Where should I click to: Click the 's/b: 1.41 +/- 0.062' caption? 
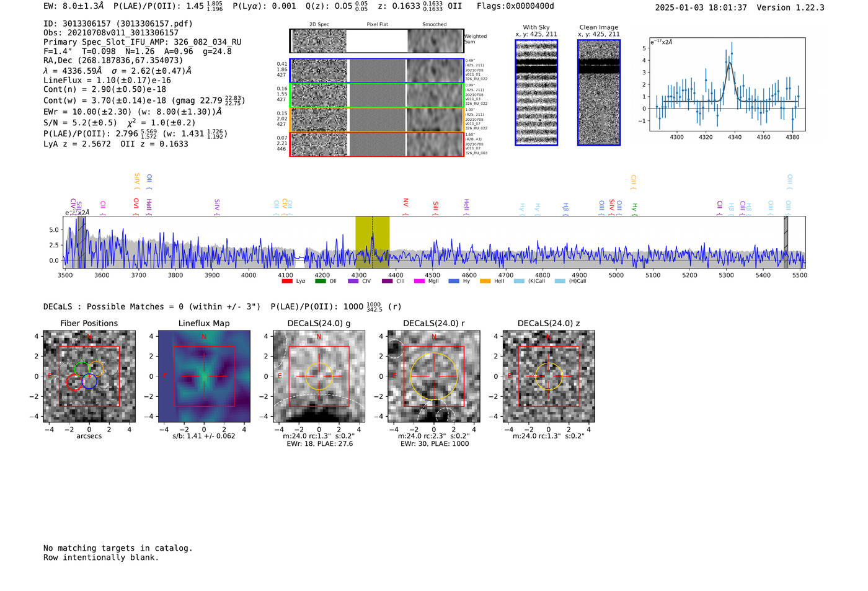(204, 436)
